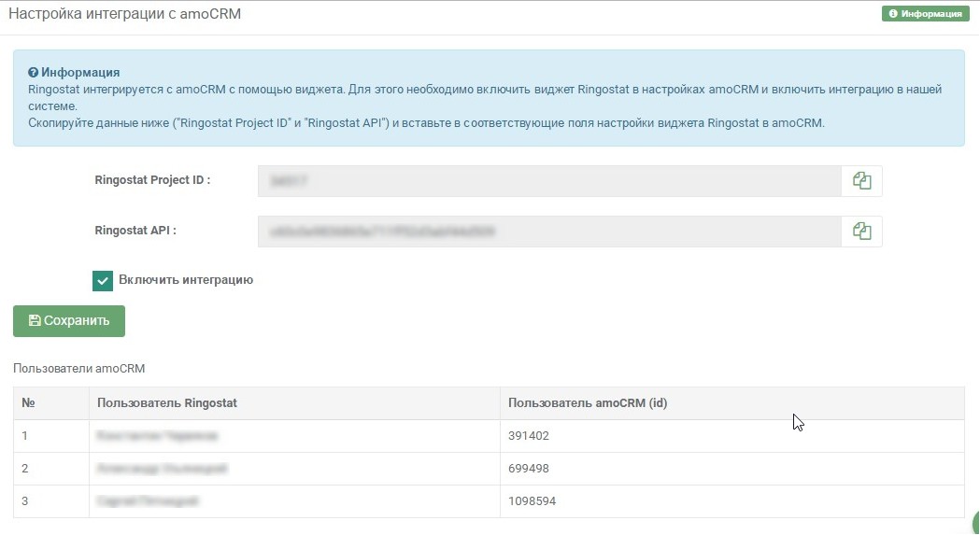Click the Пользователь amoCRM (id) column header
The width and height of the screenshot is (980, 535).
pos(731,403)
